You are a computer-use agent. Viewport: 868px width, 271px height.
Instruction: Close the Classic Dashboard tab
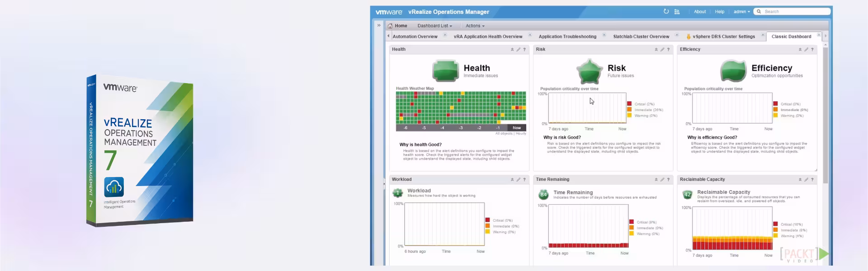click(819, 35)
